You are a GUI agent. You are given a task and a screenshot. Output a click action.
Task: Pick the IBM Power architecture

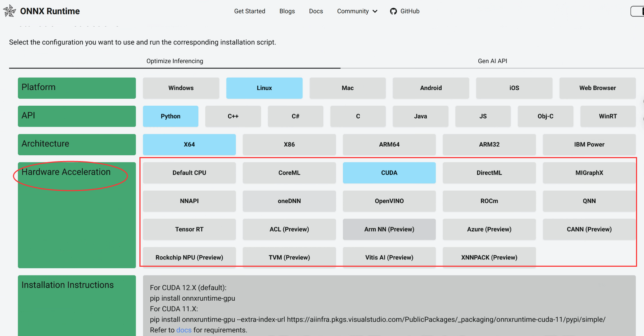(589, 144)
